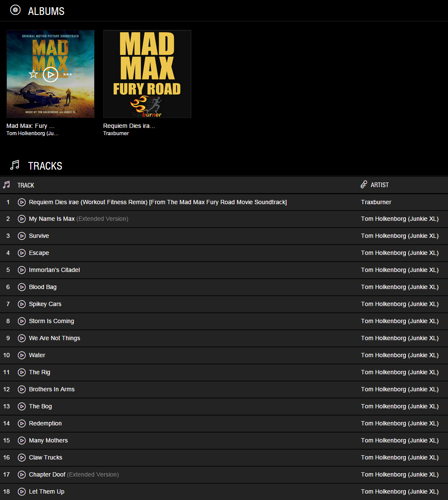Viewport: 448px width, 500px height.
Task: Play the Mad Max: Fury Road album
Action: pos(50,74)
